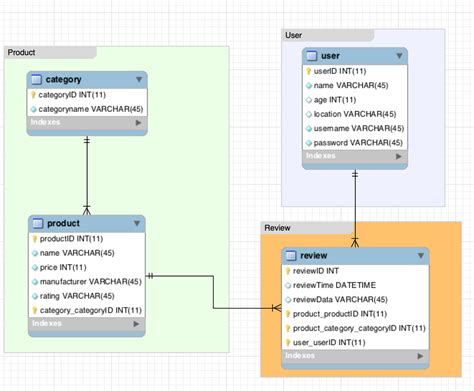The height and width of the screenshot is (391, 474).
Task: Select the userID primary key icon
Action: [x=309, y=71]
